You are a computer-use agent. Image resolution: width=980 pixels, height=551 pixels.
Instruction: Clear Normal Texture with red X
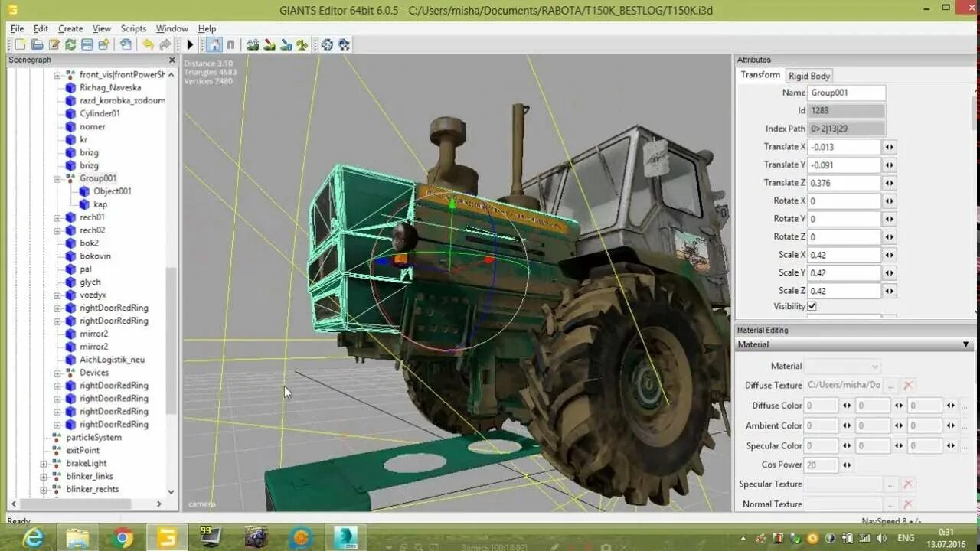(908, 504)
